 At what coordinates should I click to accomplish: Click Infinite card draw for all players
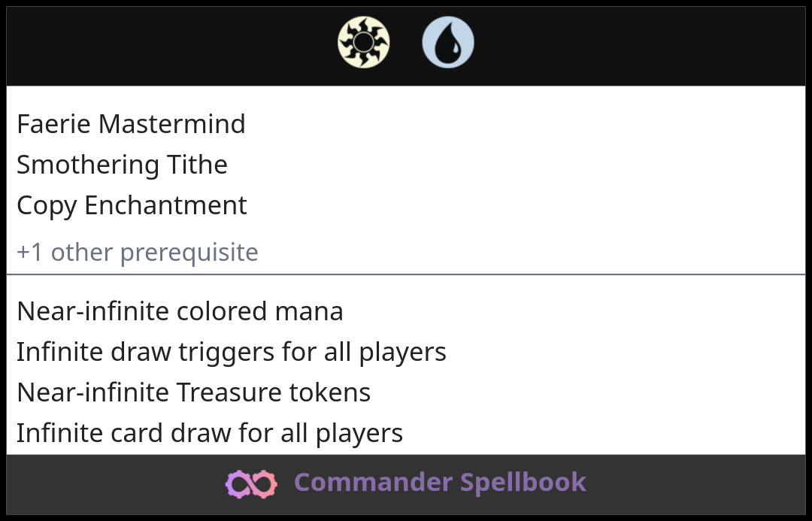210,433
